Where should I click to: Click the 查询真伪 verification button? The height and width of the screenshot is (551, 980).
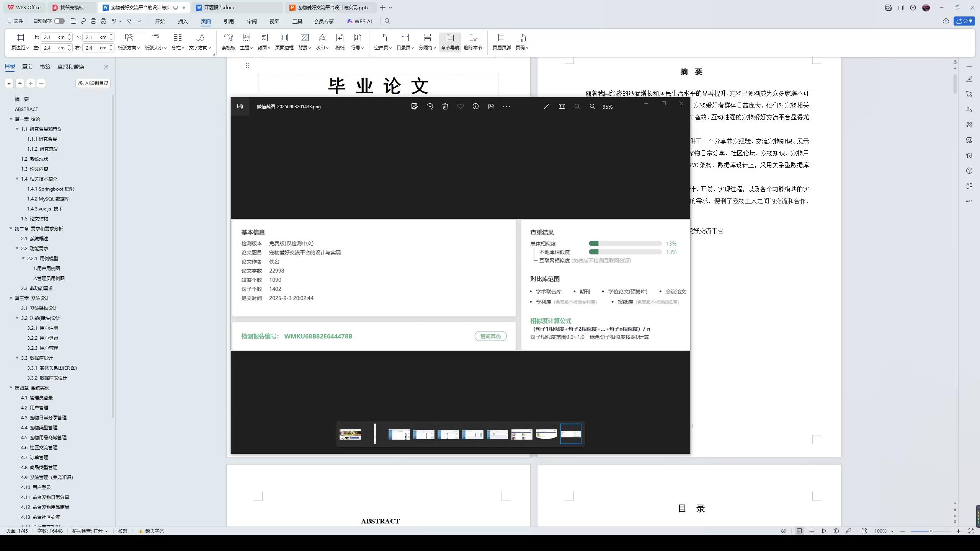(x=490, y=336)
